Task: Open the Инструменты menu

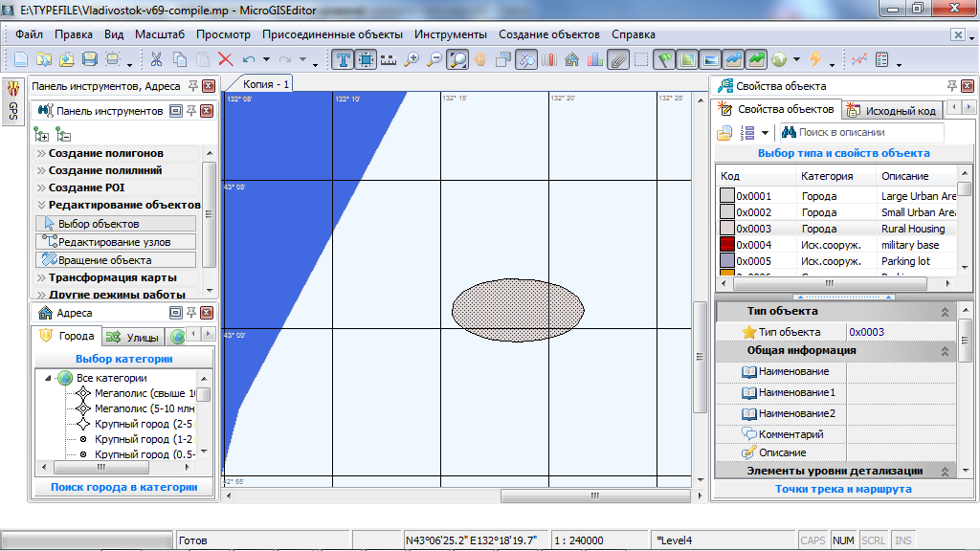Action: [x=451, y=34]
